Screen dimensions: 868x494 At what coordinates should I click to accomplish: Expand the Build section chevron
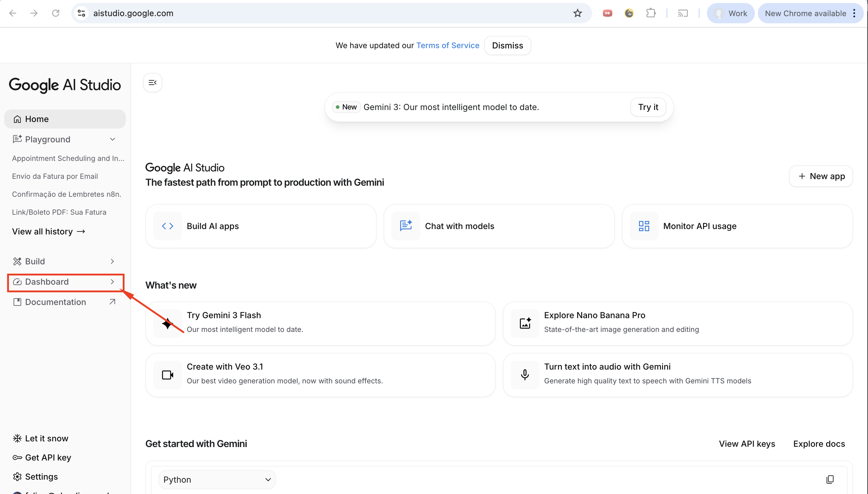tap(113, 262)
